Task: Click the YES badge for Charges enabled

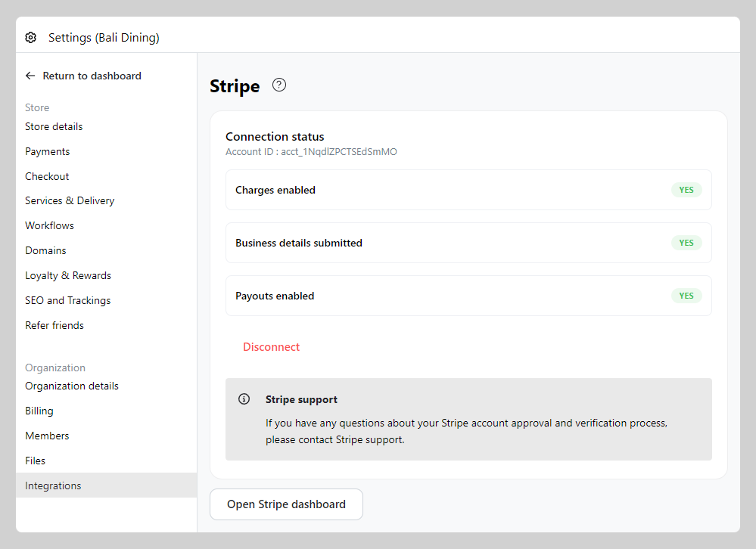Action: [x=686, y=191]
